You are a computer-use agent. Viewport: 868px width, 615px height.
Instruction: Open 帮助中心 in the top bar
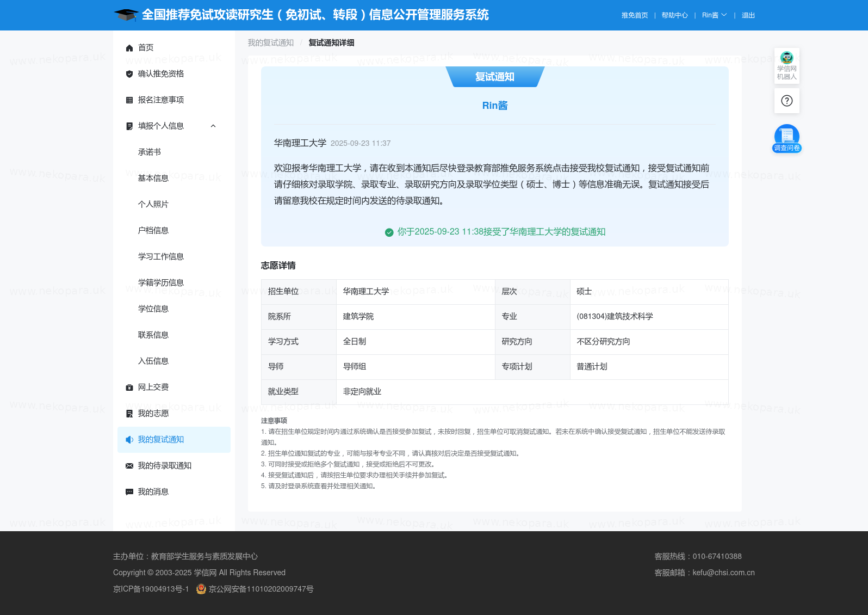(674, 15)
